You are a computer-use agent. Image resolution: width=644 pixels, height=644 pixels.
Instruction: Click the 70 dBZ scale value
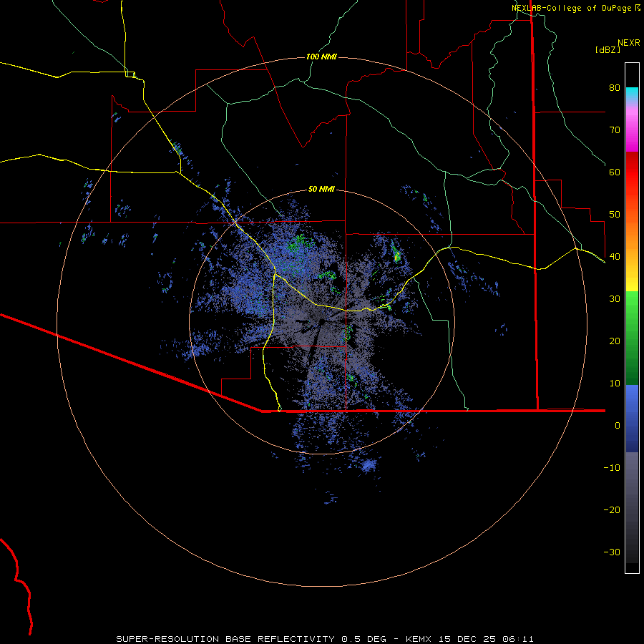coord(615,130)
